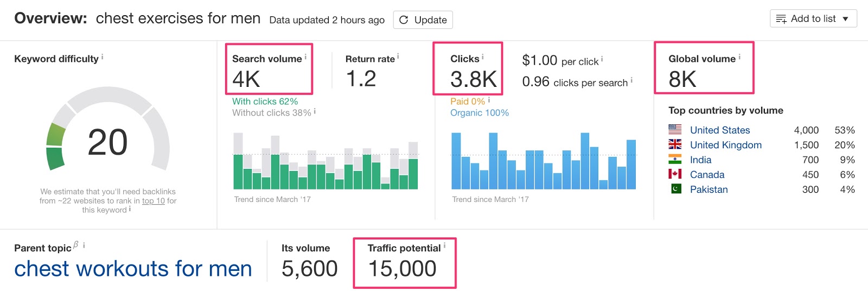The image size is (868, 291).
Task: Open the Canada country link
Action: point(707,175)
